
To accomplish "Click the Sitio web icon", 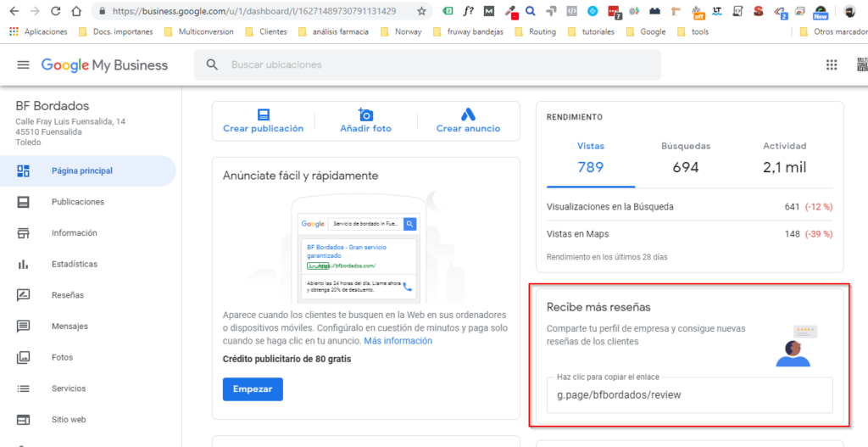I will point(23,420).
